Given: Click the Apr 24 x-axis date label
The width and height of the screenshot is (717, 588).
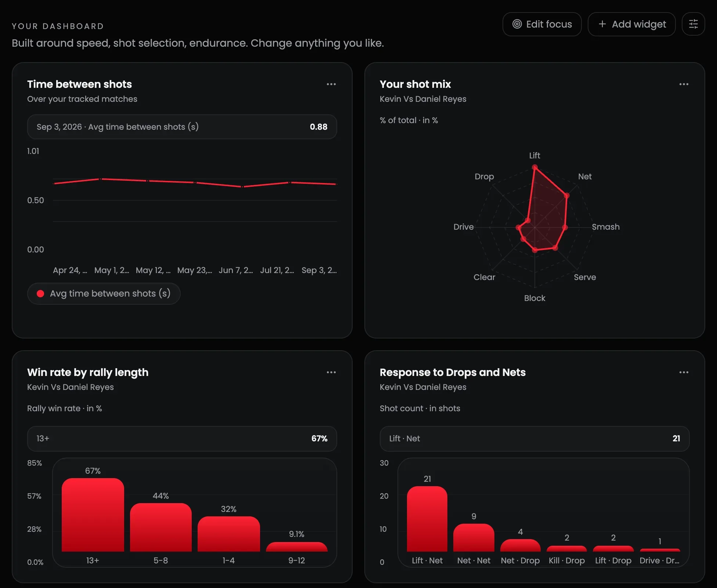Looking at the screenshot, I should pyautogui.click(x=70, y=270).
